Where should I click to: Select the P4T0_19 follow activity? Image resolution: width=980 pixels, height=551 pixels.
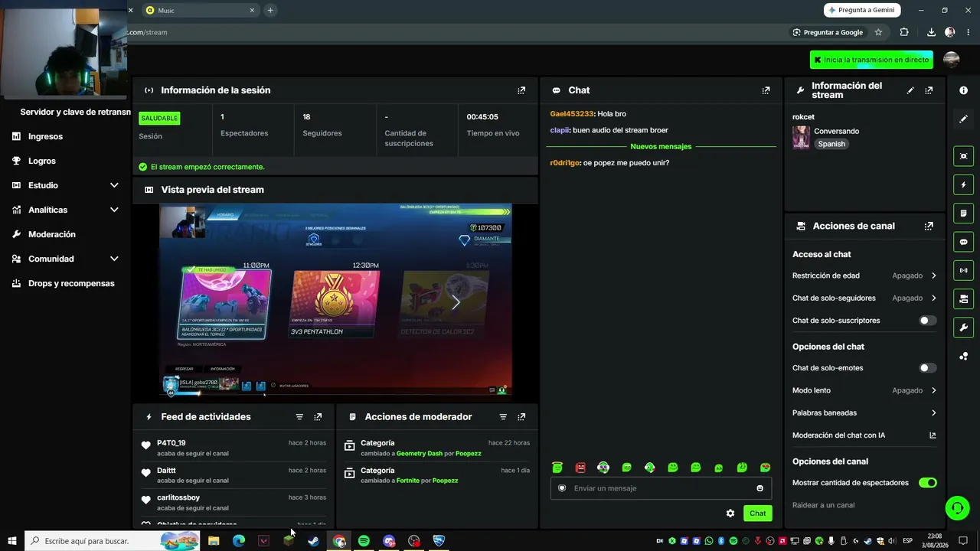[235, 448]
